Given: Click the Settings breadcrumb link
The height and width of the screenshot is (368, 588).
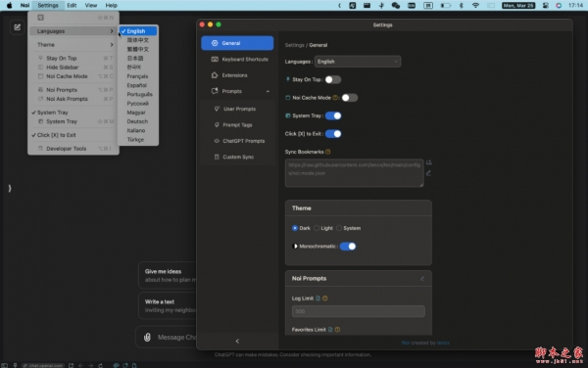Looking at the screenshot, I should (294, 45).
